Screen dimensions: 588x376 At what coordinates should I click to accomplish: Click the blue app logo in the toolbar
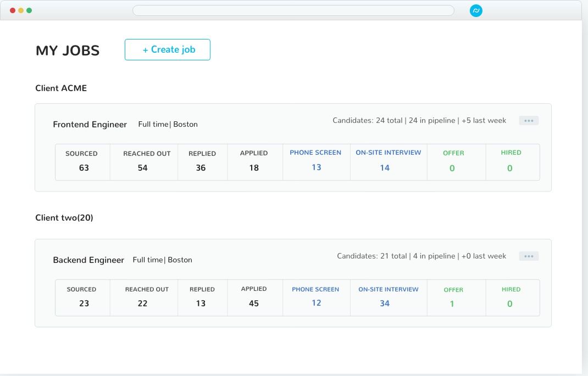pyautogui.click(x=476, y=10)
